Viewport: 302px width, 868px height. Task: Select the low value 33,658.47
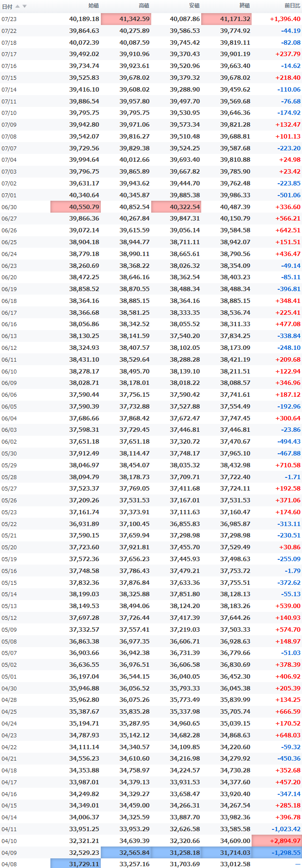tap(185, 794)
